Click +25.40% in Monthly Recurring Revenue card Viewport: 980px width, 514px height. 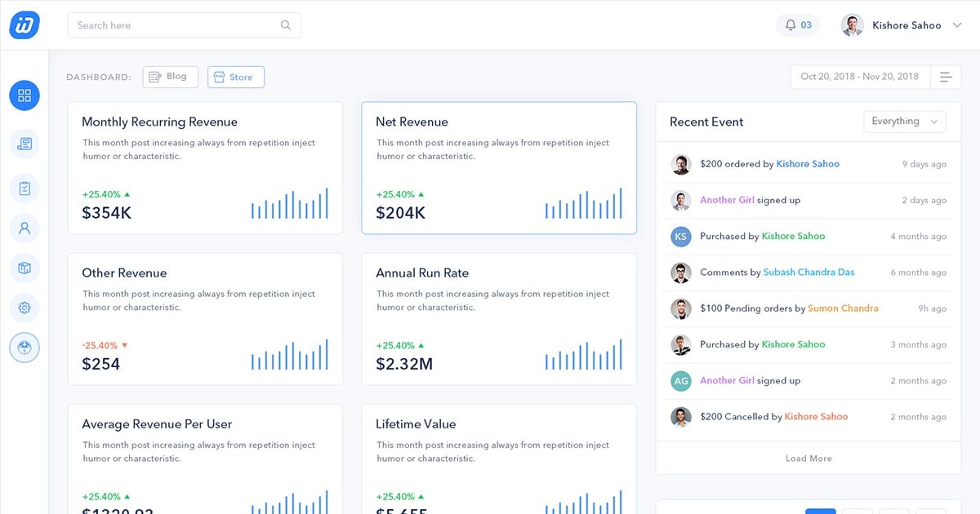105,195
